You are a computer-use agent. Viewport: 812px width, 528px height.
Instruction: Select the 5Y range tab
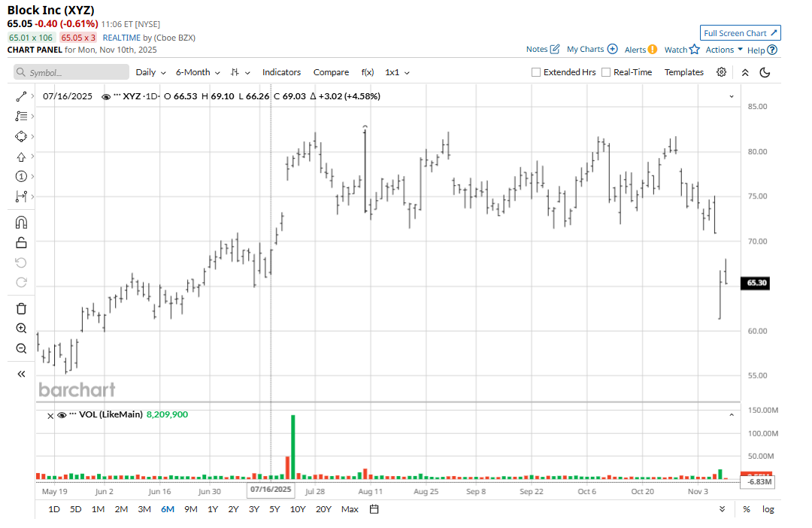(274, 509)
